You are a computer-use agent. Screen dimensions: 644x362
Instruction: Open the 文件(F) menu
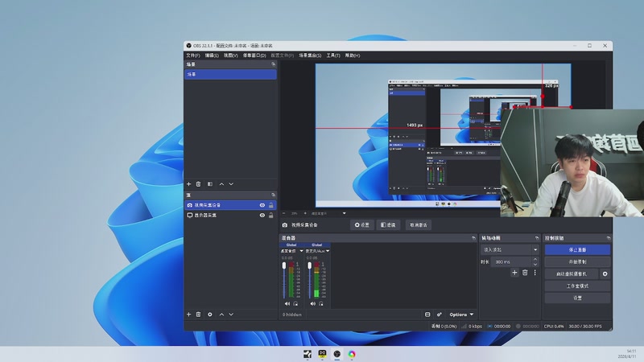click(192, 56)
